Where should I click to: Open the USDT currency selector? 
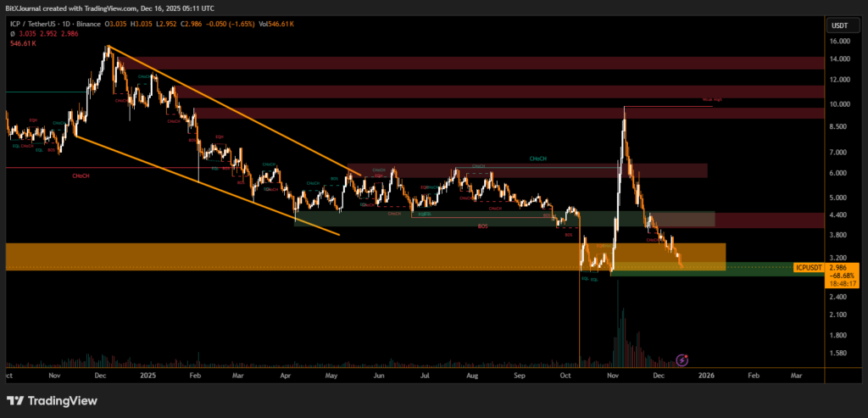click(839, 25)
